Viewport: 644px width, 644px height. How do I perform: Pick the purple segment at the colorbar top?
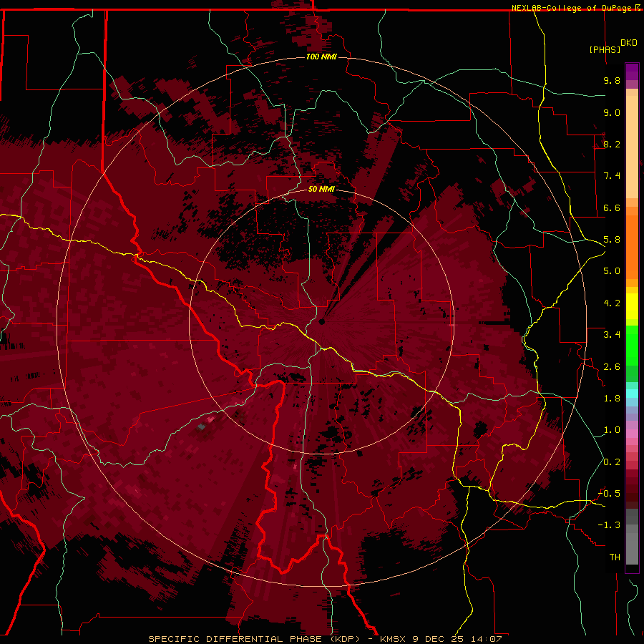click(x=632, y=72)
